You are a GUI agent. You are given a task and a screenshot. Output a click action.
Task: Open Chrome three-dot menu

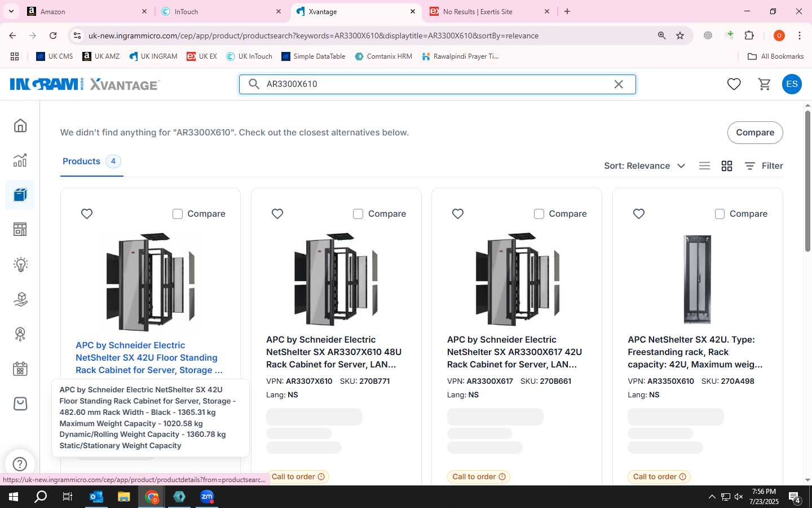[800, 36]
